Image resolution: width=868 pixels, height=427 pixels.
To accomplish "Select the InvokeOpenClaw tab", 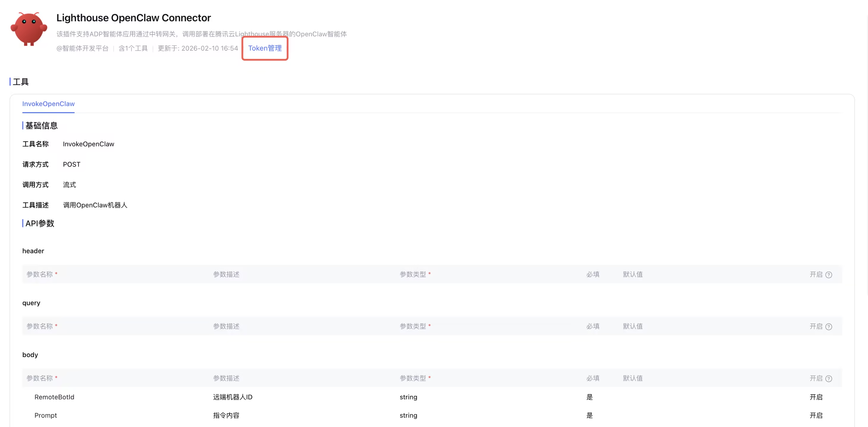I will (48, 104).
